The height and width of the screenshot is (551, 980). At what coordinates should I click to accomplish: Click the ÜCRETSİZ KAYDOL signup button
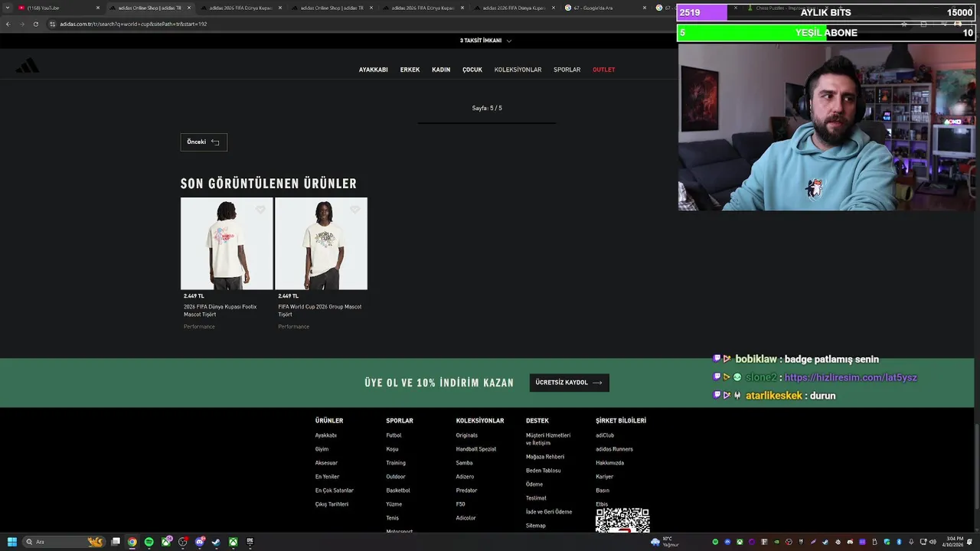click(569, 383)
